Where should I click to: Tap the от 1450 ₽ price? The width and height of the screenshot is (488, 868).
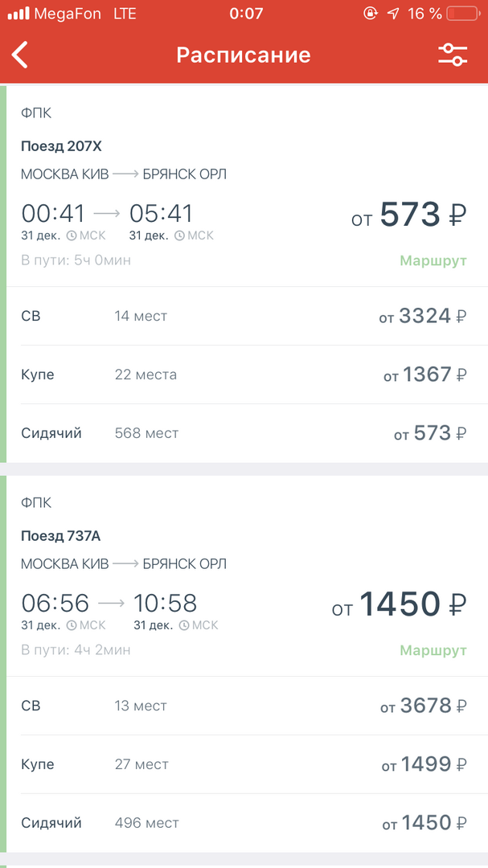click(399, 605)
